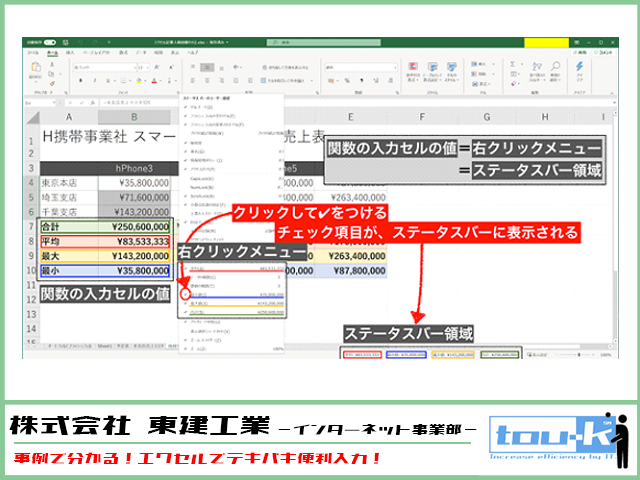Switch to the 挿入 (Insert) tab

70,53
